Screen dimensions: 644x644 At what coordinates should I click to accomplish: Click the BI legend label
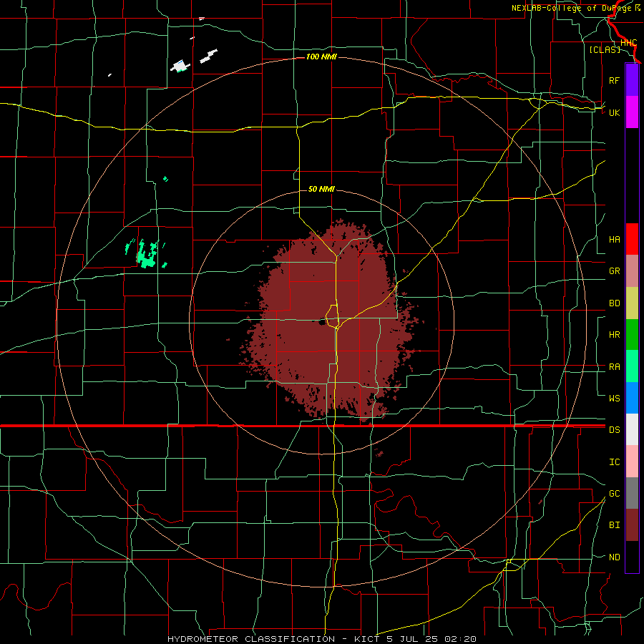614,525
